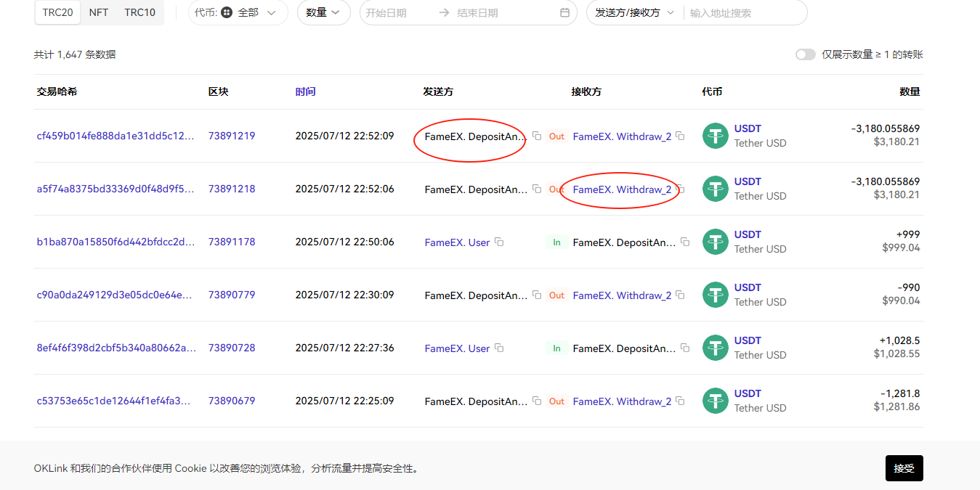This screenshot has width=980, height=490.
Task: Copy receiver address in block 73890679 row
Action: tap(680, 401)
